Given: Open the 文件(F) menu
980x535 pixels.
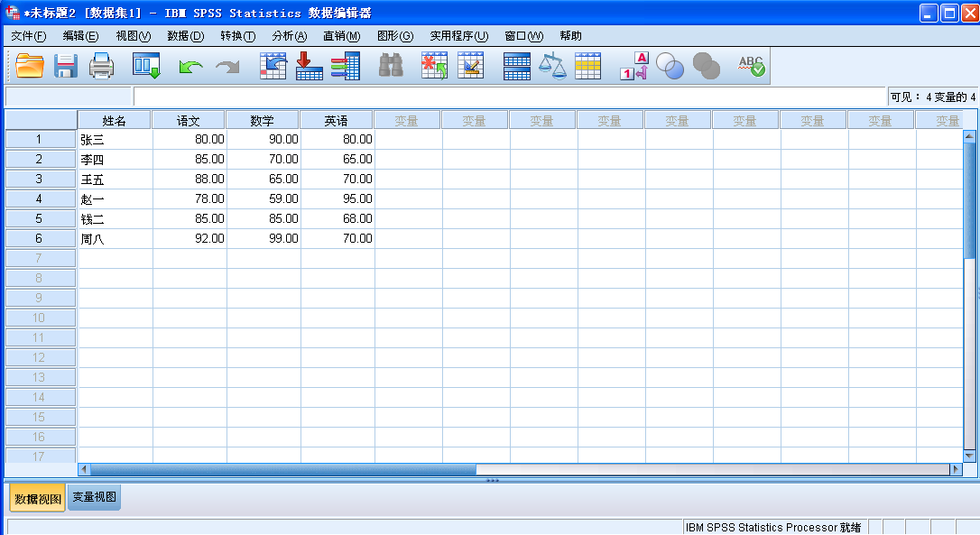Looking at the screenshot, I should pos(29,36).
